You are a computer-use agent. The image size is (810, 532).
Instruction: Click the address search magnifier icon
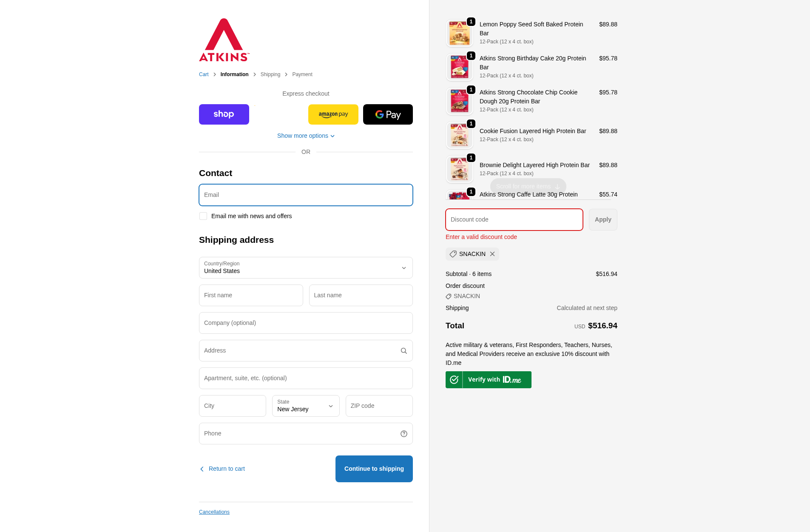[x=404, y=351]
